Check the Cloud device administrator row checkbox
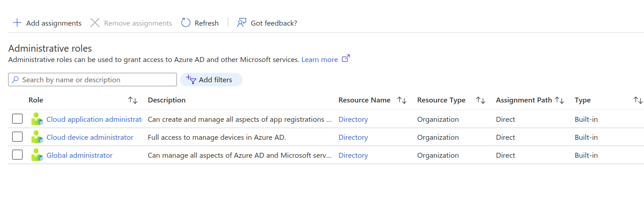644x222 pixels. point(17,137)
